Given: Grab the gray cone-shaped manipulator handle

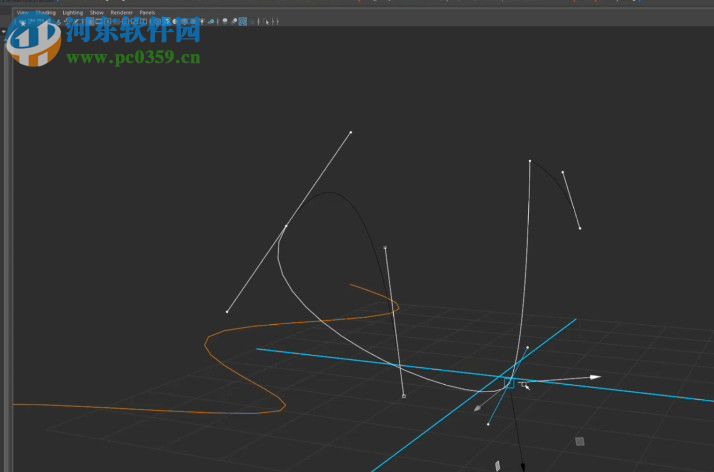Looking at the screenshot, I should (x=477, y=408).
